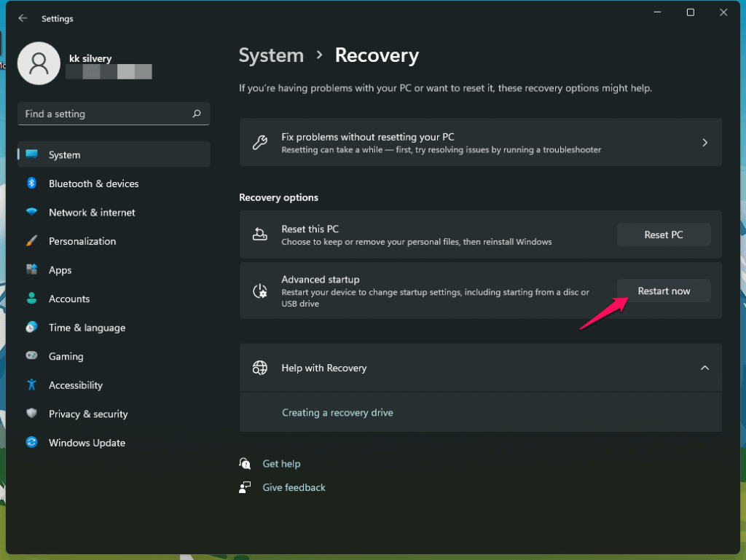Select System in the sidebar
746x560 pixels.
[64, 154]
